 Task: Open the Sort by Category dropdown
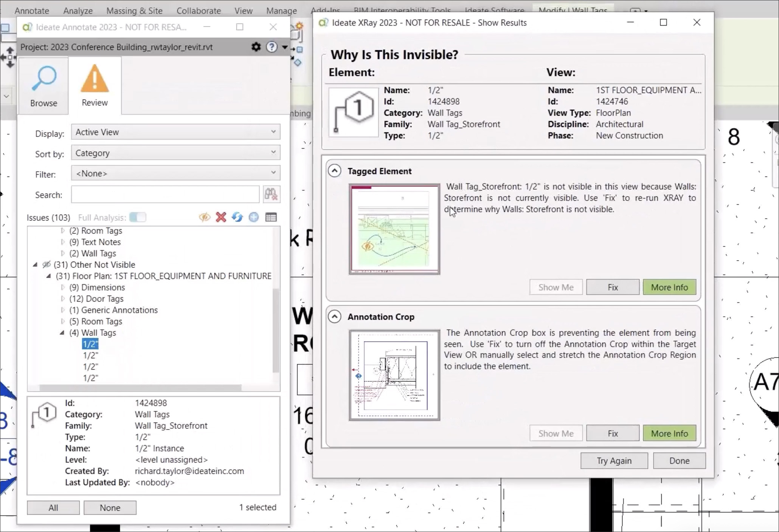(176, 153)
